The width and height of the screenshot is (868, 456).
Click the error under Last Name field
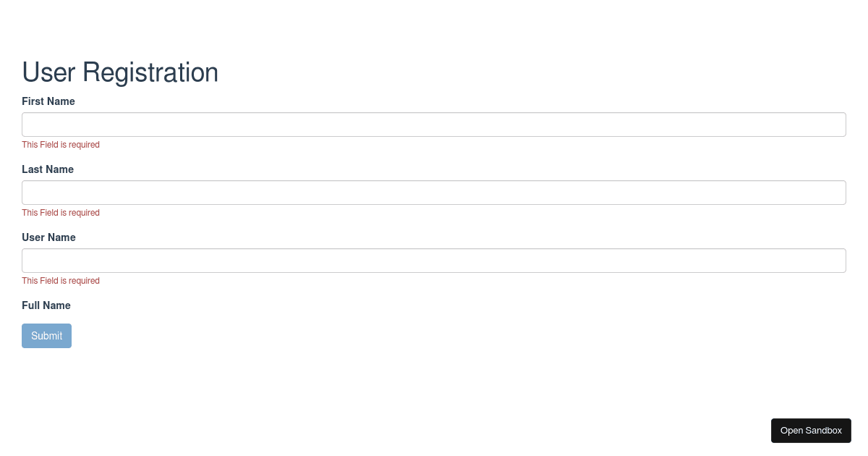pyautogui.click(x=61, y=213)
